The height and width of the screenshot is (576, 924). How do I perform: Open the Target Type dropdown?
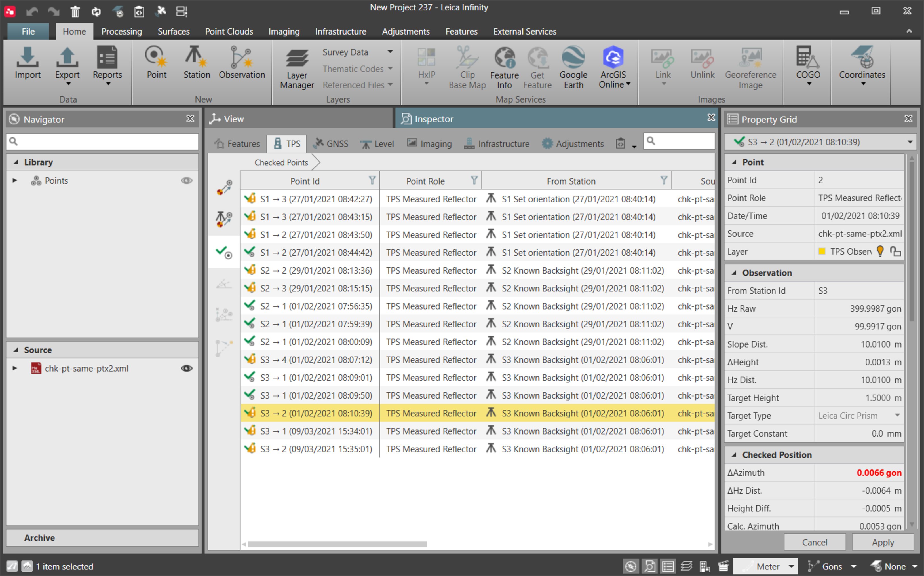tap(897, 415)
